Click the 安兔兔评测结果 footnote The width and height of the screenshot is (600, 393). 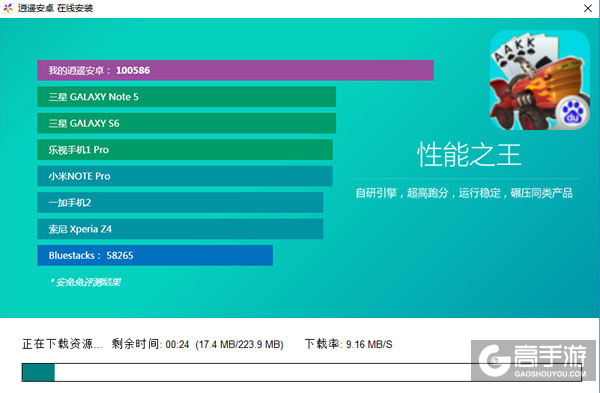coord(85,282)
